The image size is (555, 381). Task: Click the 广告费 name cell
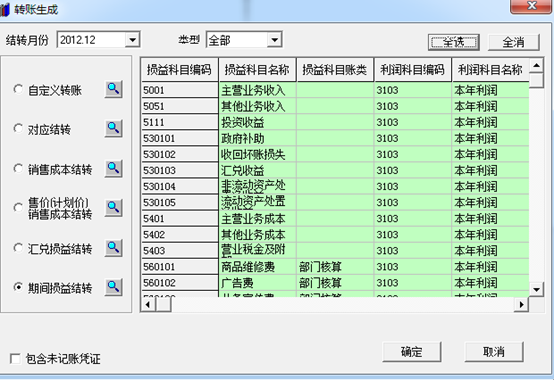(258, 283)
